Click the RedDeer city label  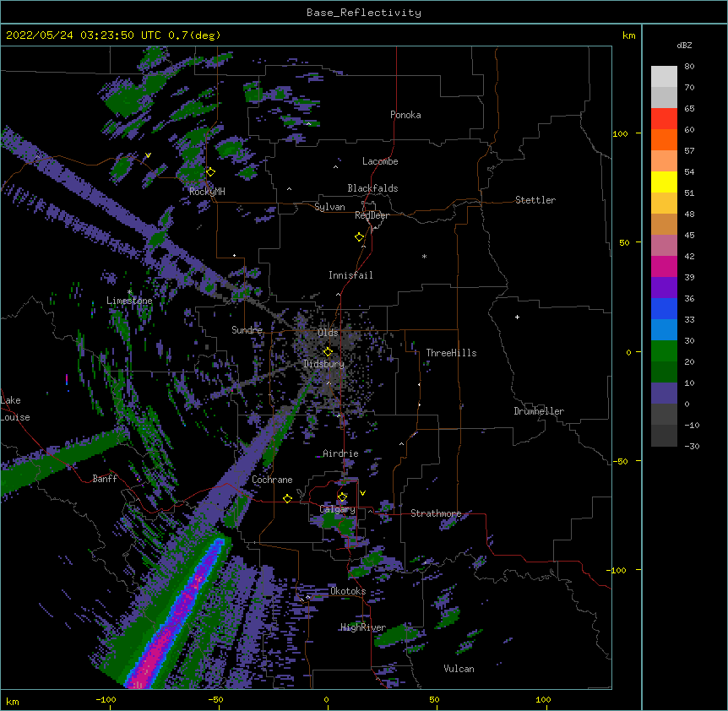point(372,215)
